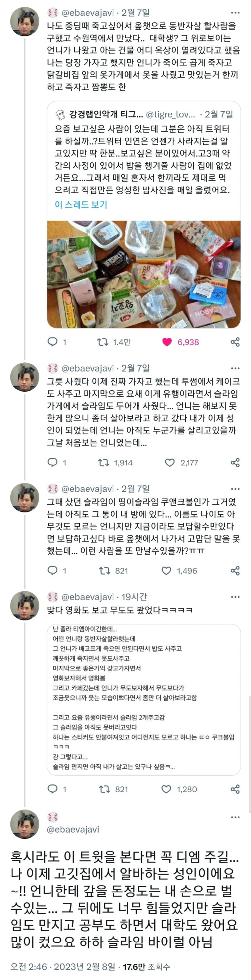Open the quoted @tigre_lov... profile handle
251x980 pixels.
[x=170, y=114]
